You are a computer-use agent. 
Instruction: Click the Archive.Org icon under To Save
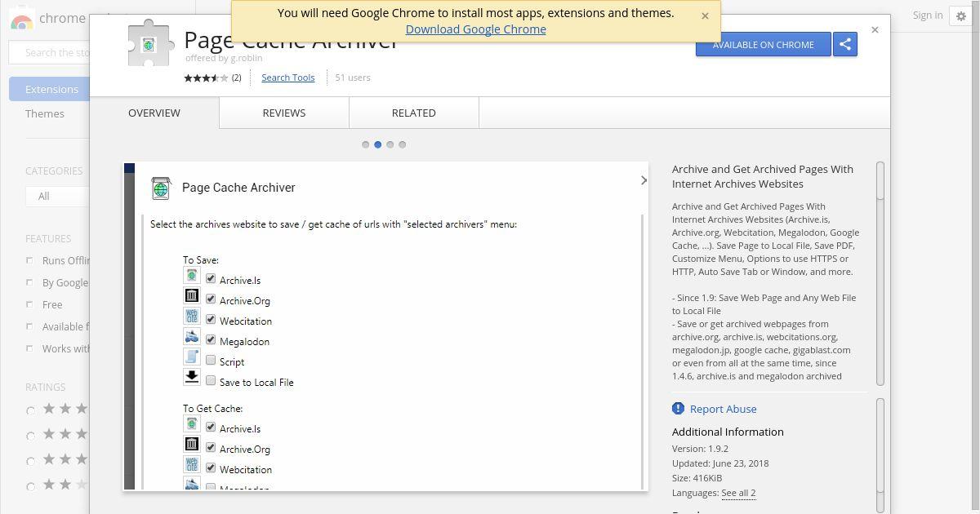[191, 295]
